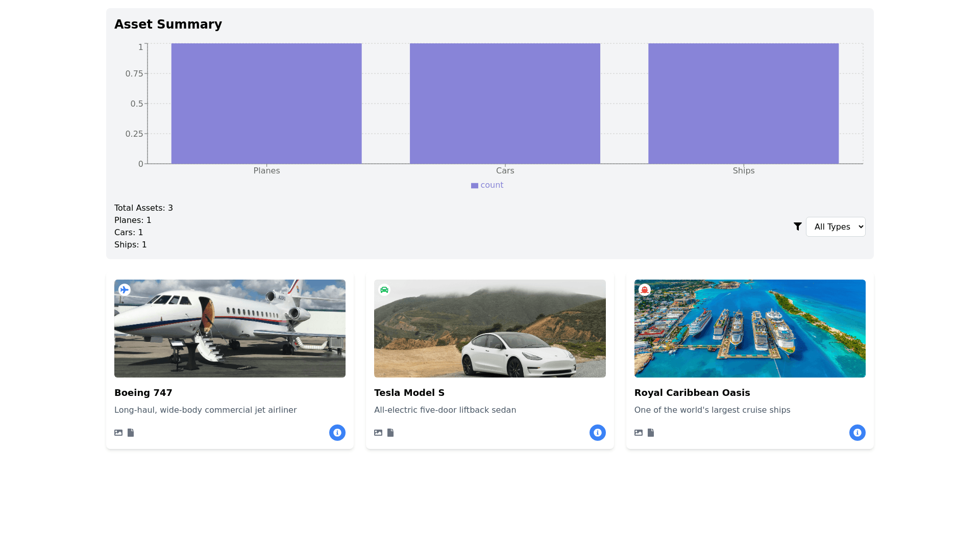Screen dimensions: 980x551
Task: Click the Ships bar in chart
Action: [743, 104]
